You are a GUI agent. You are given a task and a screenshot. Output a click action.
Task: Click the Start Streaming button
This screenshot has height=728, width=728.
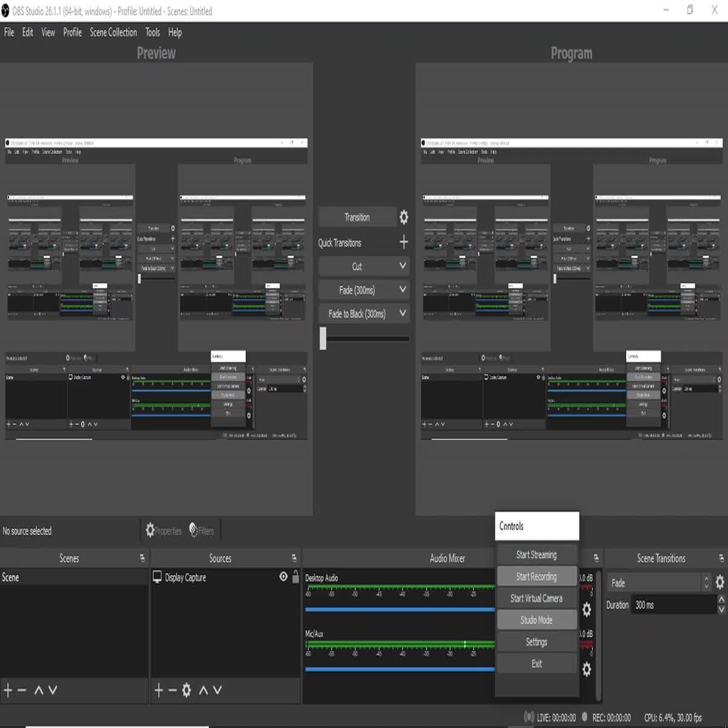(536, 554)
